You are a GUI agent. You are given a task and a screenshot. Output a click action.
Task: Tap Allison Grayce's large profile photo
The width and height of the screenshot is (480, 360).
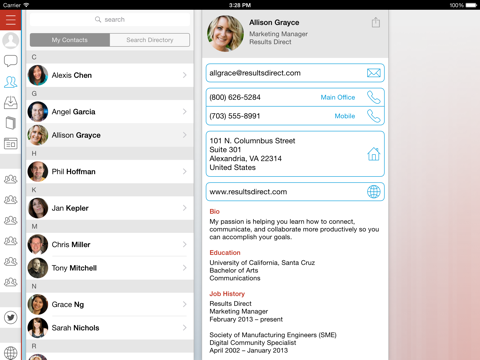[225, 33]
